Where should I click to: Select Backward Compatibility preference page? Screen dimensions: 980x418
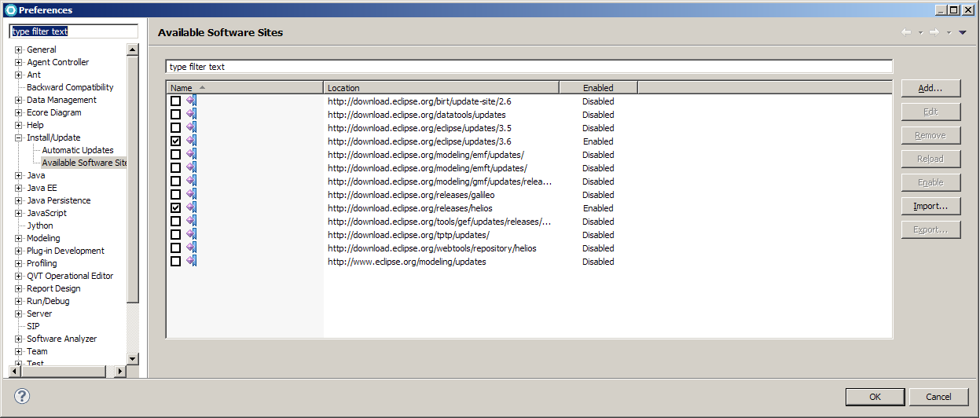[70, 87]
